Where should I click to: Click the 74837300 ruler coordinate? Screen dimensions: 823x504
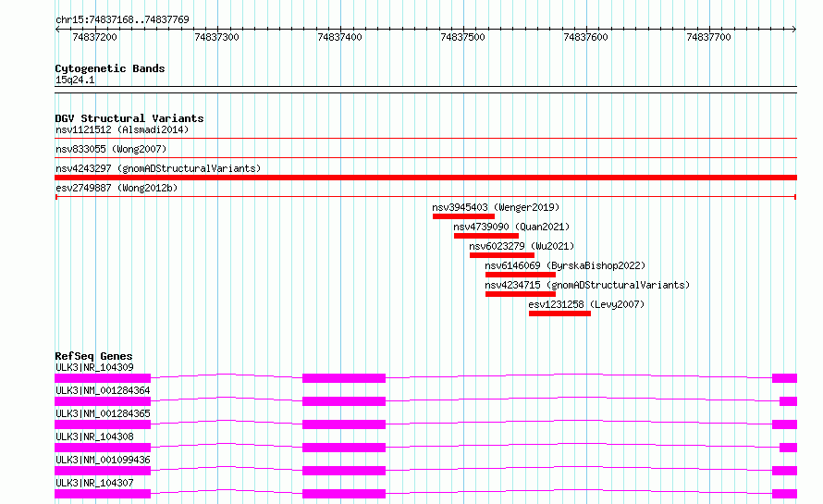click(x=216, y=37)
